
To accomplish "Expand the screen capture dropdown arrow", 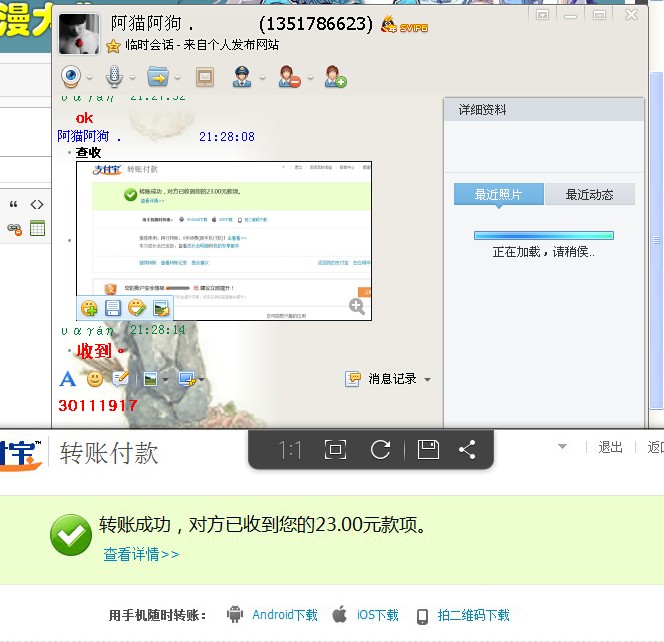I will click(202, 379).
